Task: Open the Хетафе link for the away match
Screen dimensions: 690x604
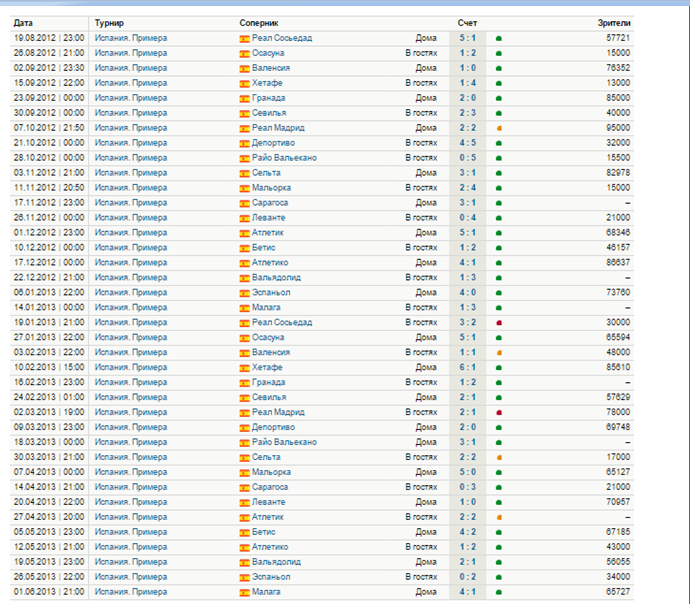Action: point(267,83)
